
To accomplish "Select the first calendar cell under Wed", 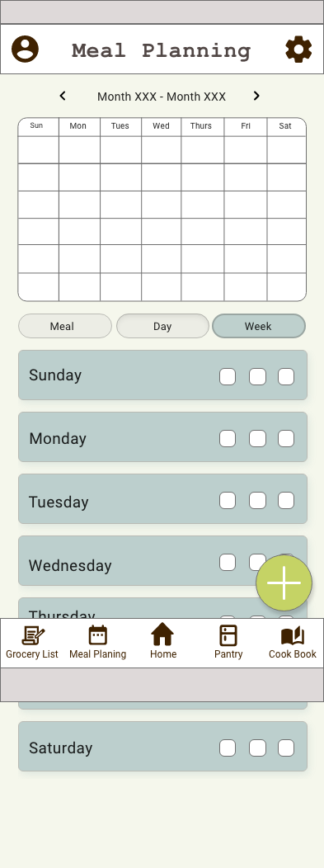I will [x=162, y=149].
